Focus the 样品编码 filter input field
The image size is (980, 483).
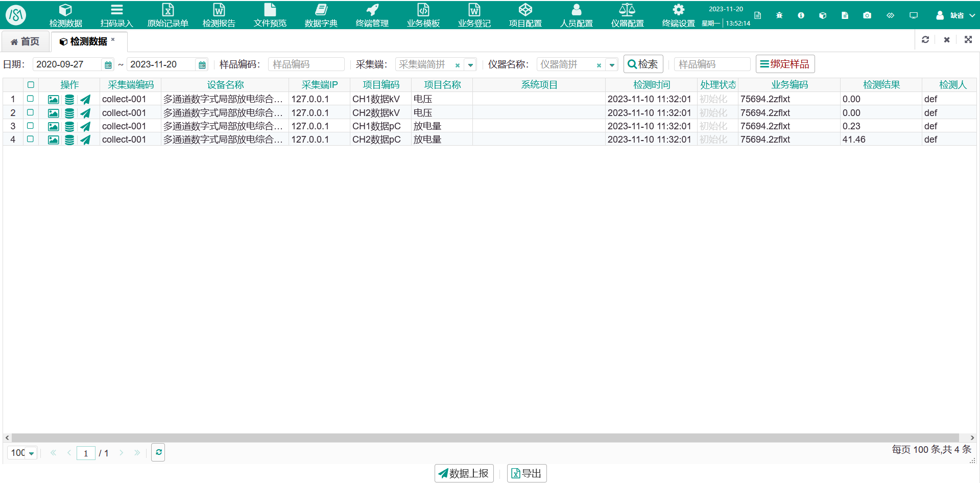click(306, 64)
